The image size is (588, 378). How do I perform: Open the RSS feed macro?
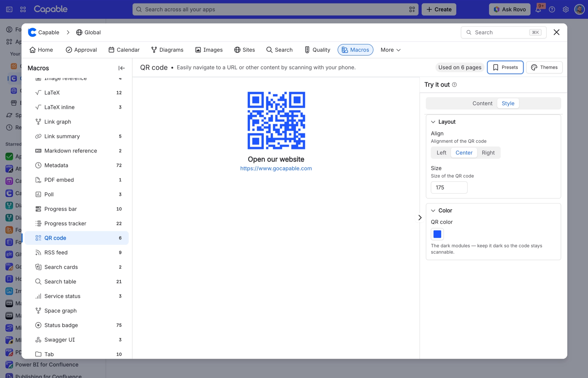pyautogui.click(x=77, y=252)
